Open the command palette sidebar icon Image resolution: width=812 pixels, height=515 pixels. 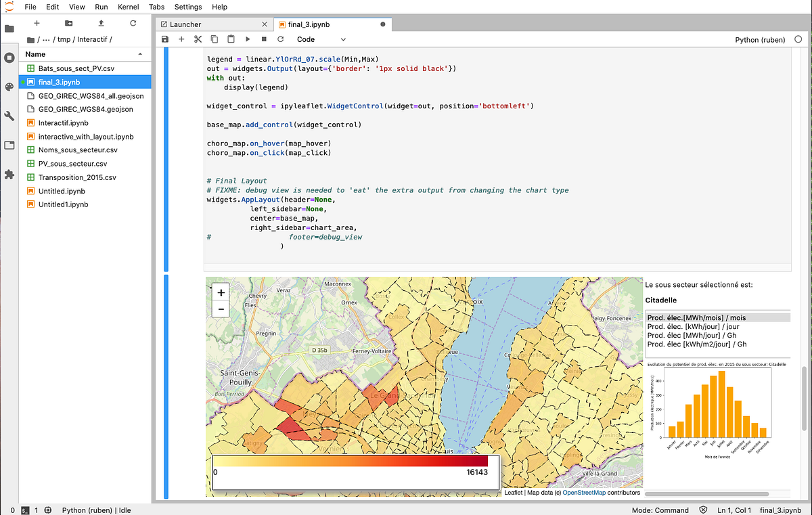[x=9, y=87]
